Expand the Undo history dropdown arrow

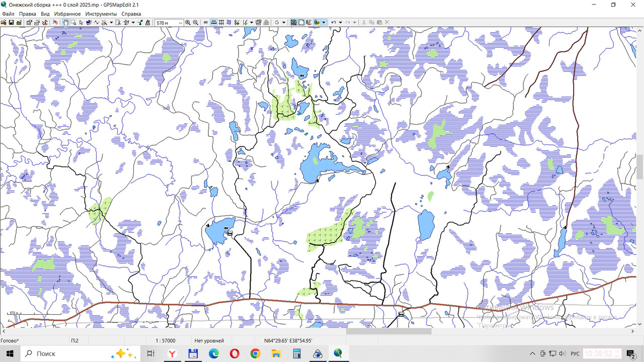click(340, 23)
